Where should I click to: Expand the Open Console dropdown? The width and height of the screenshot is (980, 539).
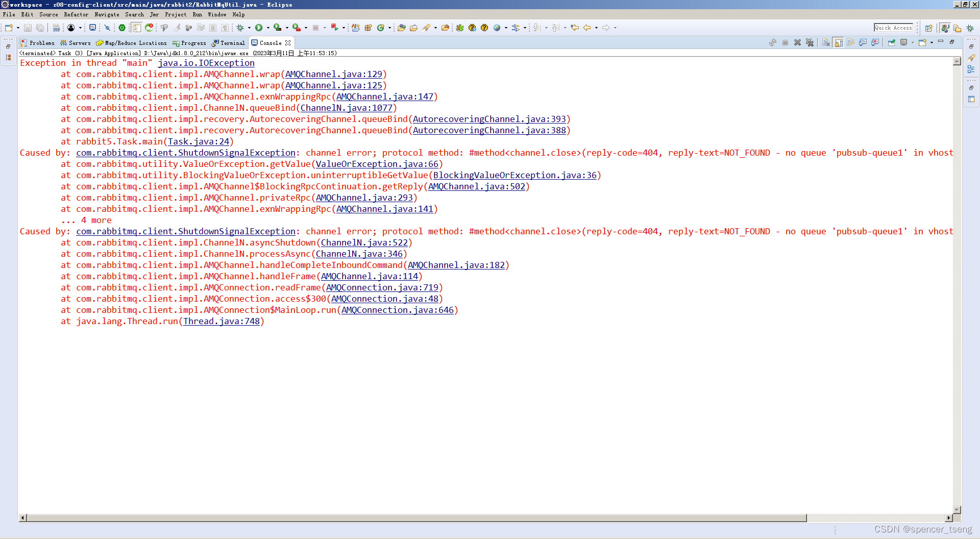coord(932,43)
